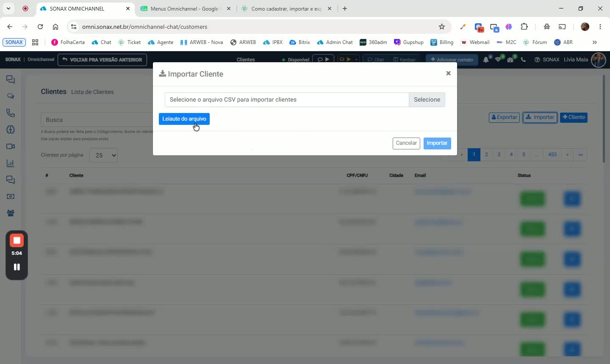Viewport: 610px width, 364px height.
Task: Click the Livia Maia user avatar
Action: [598, 60]
